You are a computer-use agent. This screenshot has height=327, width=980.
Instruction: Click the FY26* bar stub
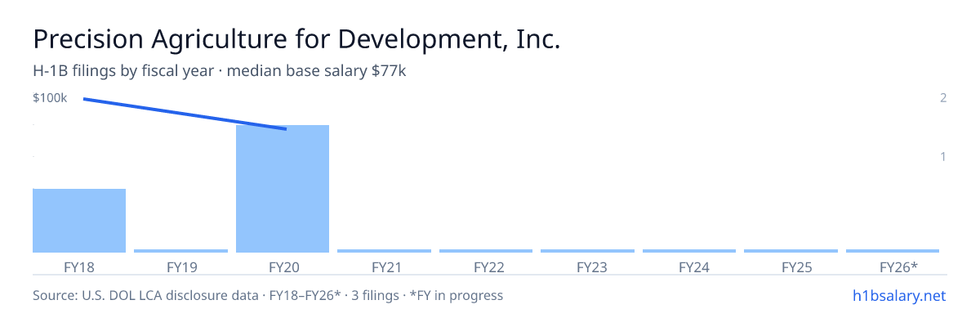(x=893, y=251)
